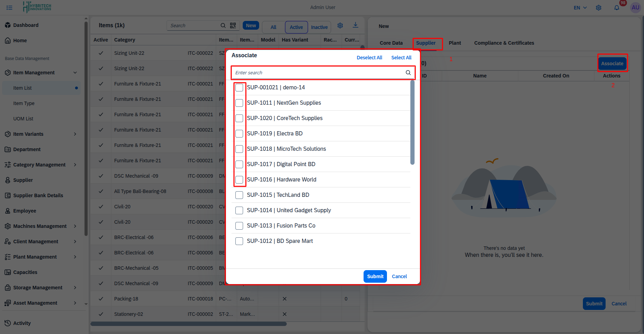Viewport: 644px width, 334px height.
Task: Click the hamburger menu icon
Action: point(9,7)
